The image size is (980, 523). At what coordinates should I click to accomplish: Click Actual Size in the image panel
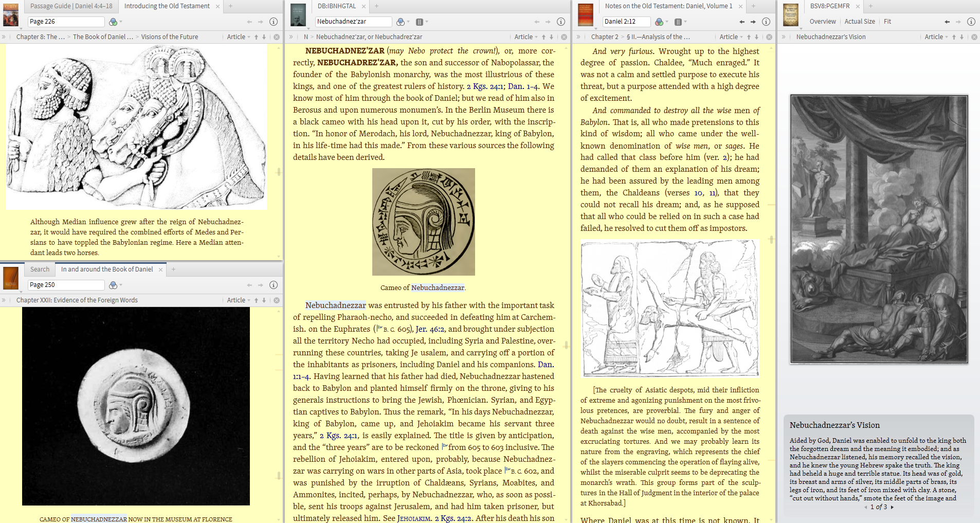(860, 22)
